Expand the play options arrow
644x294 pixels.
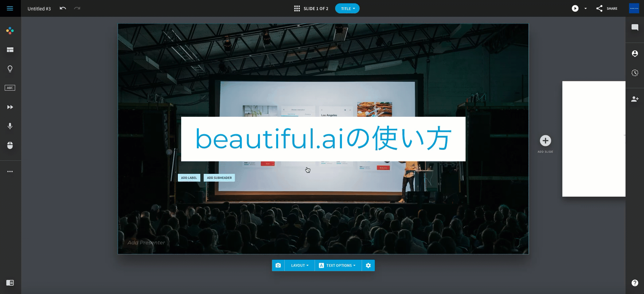pos(586,9)
